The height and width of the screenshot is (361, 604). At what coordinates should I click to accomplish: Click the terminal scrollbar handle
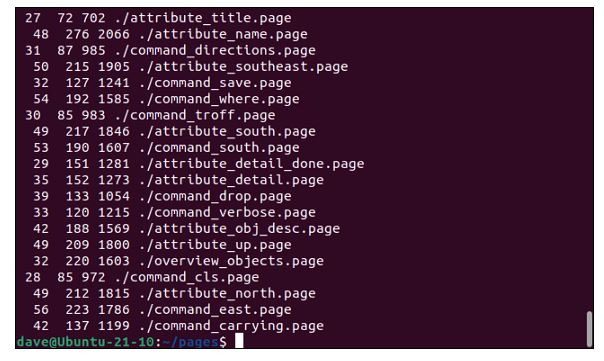(x=589, y=329)
